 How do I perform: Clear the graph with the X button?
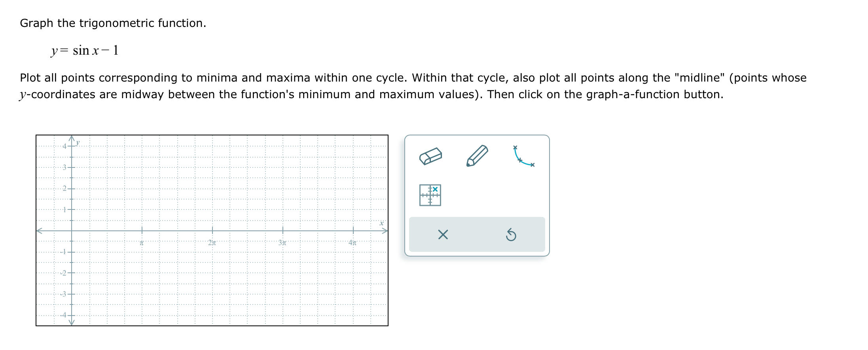coord(443,235)
